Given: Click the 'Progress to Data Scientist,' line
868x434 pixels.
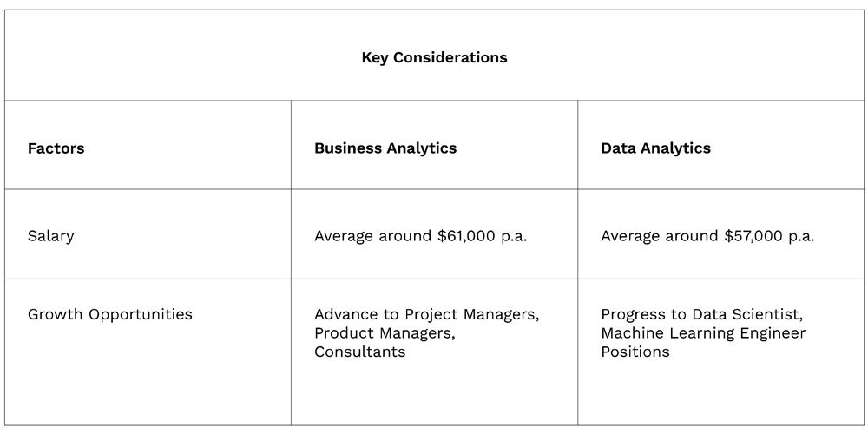Looking at the screenshot, I should (700, 314).
